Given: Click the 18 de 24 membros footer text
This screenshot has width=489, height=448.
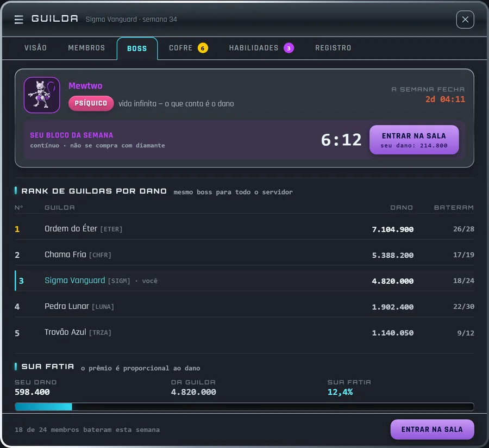Looking at the screenshot, I should 87,430.
